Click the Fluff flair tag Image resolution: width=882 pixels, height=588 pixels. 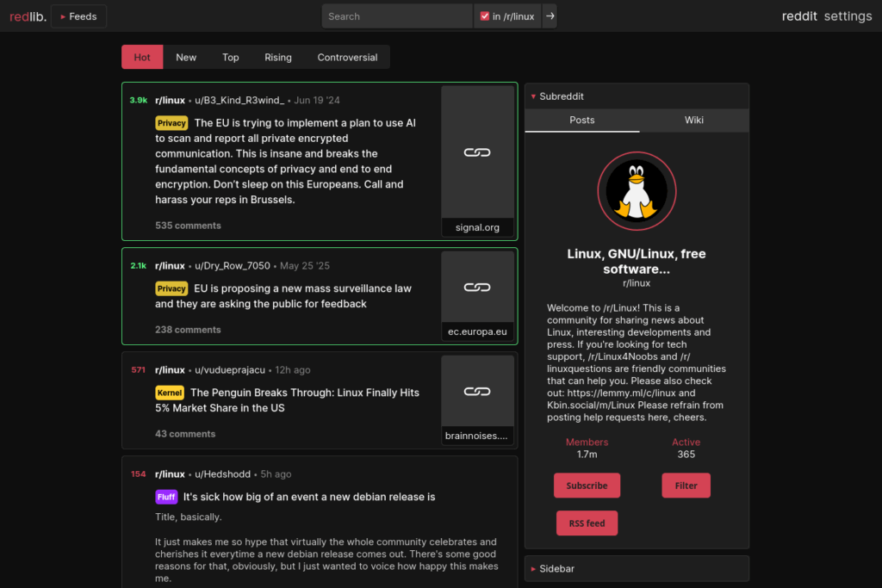click(x=166, y=497)
